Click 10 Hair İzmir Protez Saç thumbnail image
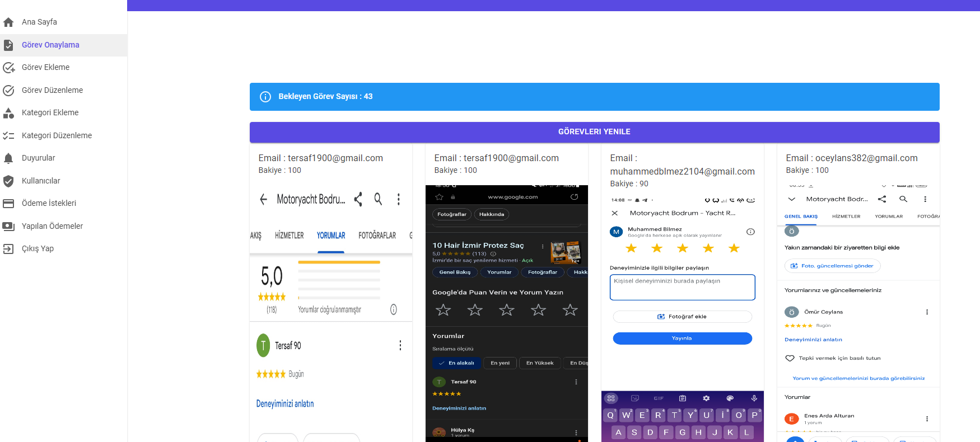The height and width of the screenshot is (442, 980). coord(566,253)
